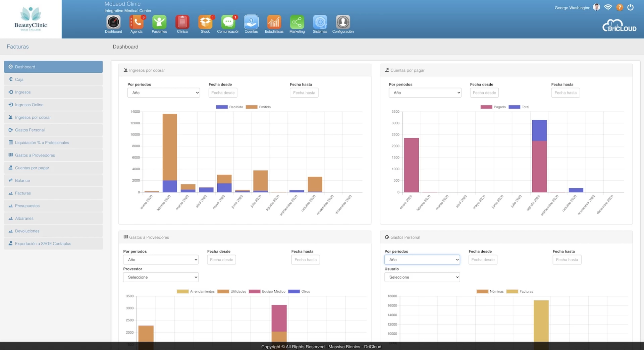The height and width of the screenshot is (350, 644).
Task: Open the orange help question icon
Action: 620,7
